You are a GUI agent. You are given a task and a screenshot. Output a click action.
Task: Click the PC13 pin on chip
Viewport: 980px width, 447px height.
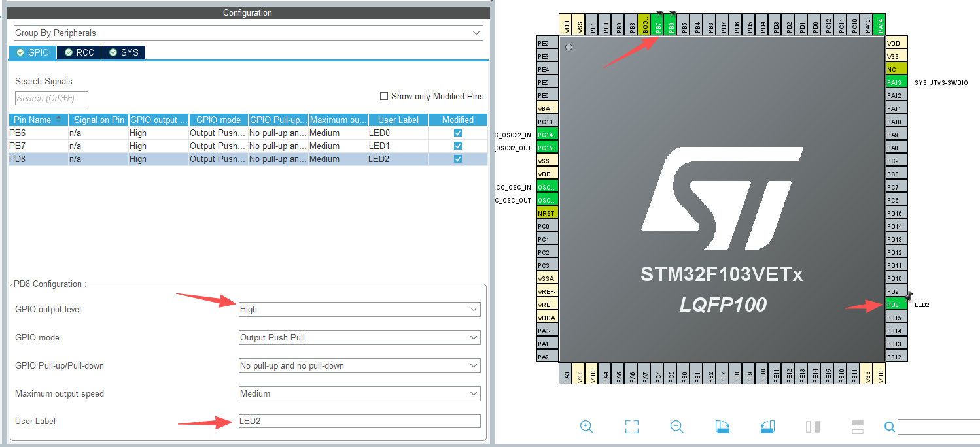[547, 122]
